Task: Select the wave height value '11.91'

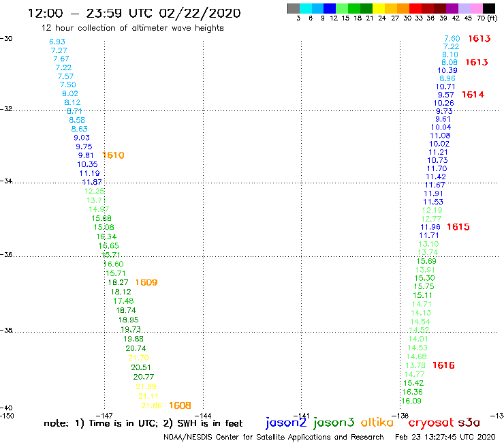Action: (x=433, y=194)
